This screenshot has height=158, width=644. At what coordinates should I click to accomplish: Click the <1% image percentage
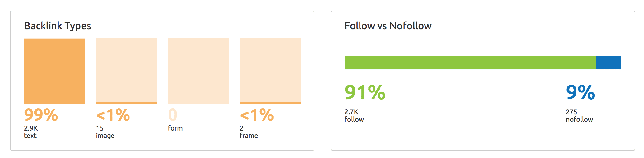[x=113, y=115]
